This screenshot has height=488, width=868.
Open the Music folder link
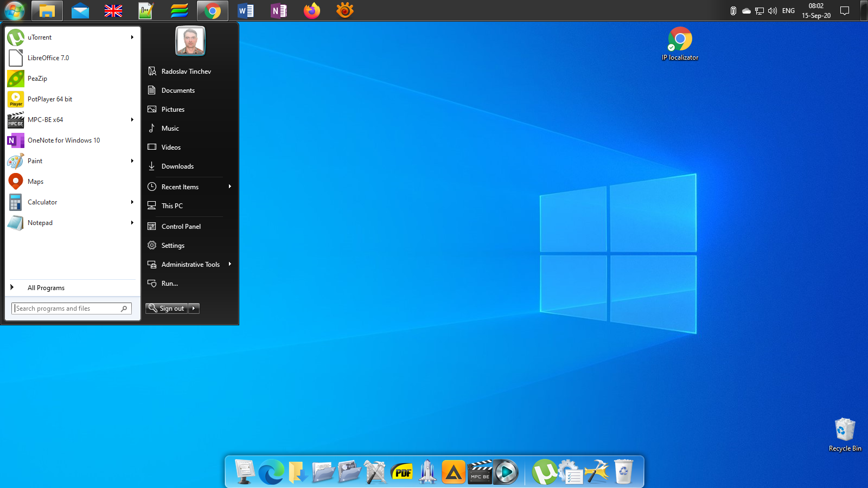point(190,129)
